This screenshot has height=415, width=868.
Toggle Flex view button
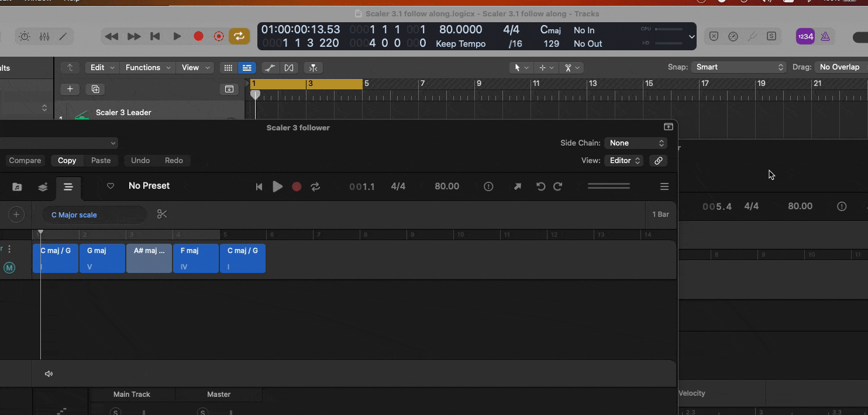[289, 68]
